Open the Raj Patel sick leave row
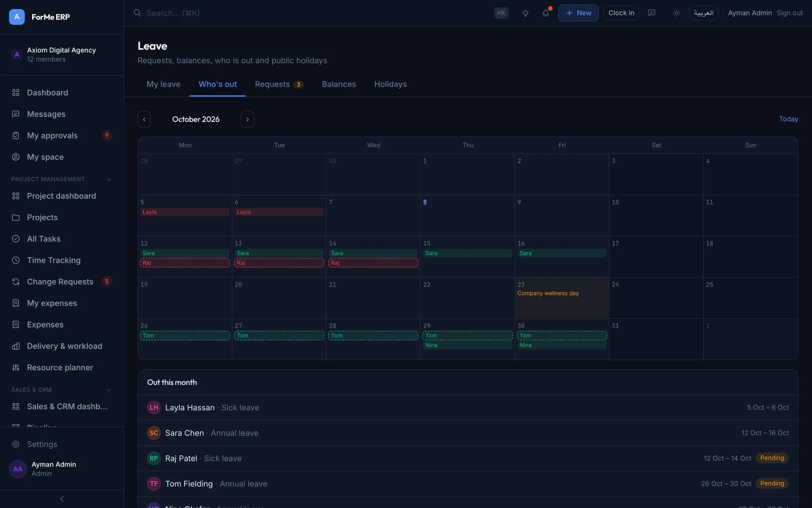The image size is (812, 508). click(x=468, y=458)
